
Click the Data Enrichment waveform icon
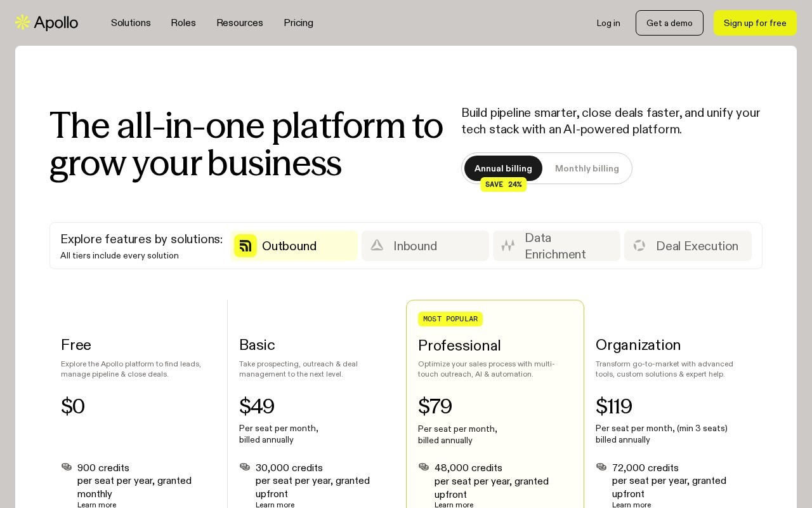508,246
